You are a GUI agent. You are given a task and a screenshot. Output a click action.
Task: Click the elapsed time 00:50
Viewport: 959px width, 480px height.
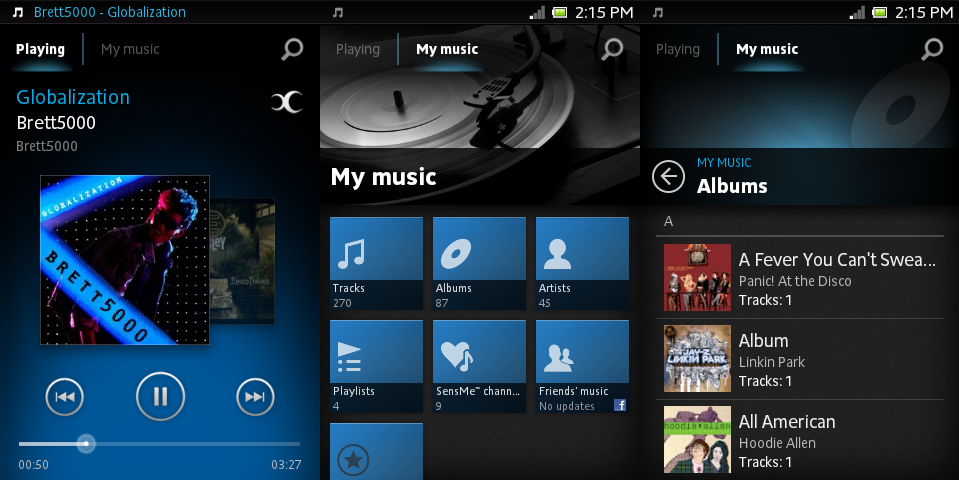[33, 465]
